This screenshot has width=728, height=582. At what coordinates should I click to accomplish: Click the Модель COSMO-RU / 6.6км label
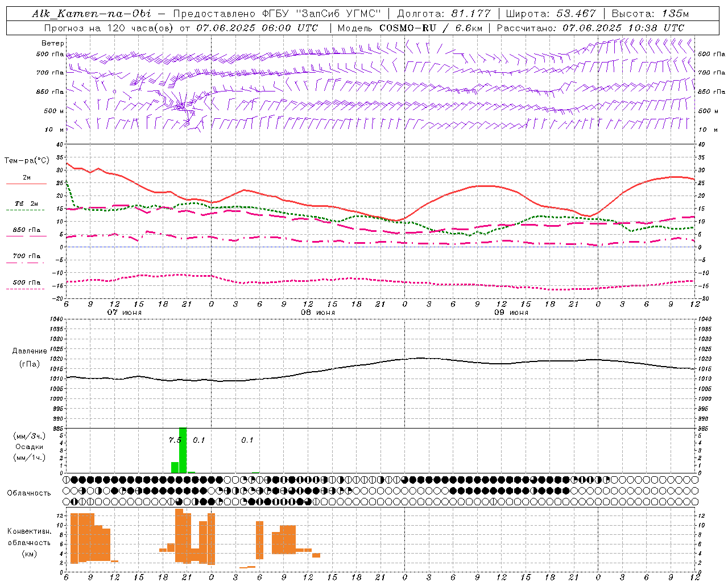411,28
